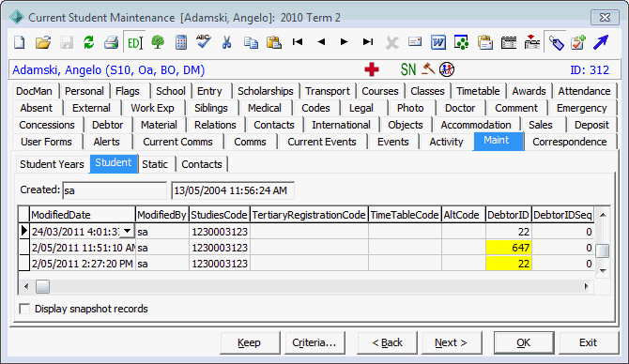Go to previous record arrow

click(321, 41)
